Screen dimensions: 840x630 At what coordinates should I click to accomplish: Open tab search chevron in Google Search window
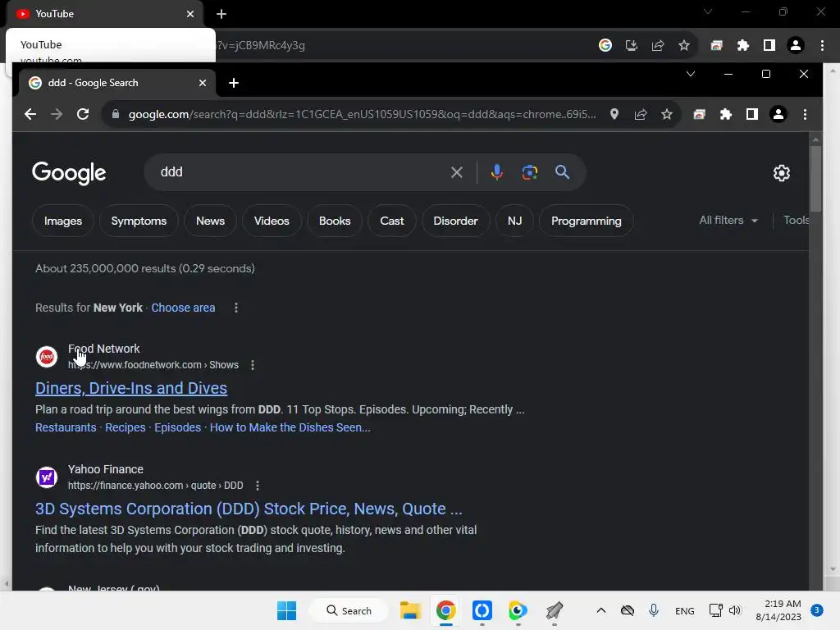click(x=691, y=74)
